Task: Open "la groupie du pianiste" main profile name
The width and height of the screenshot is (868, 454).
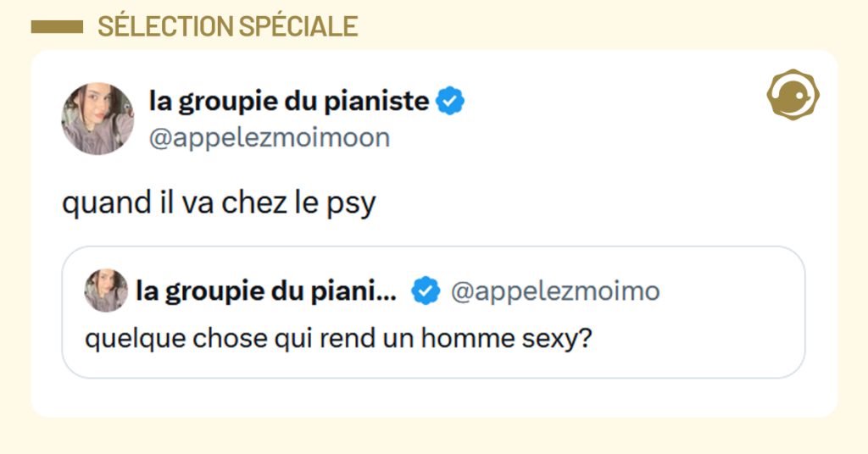Action: 289,102
